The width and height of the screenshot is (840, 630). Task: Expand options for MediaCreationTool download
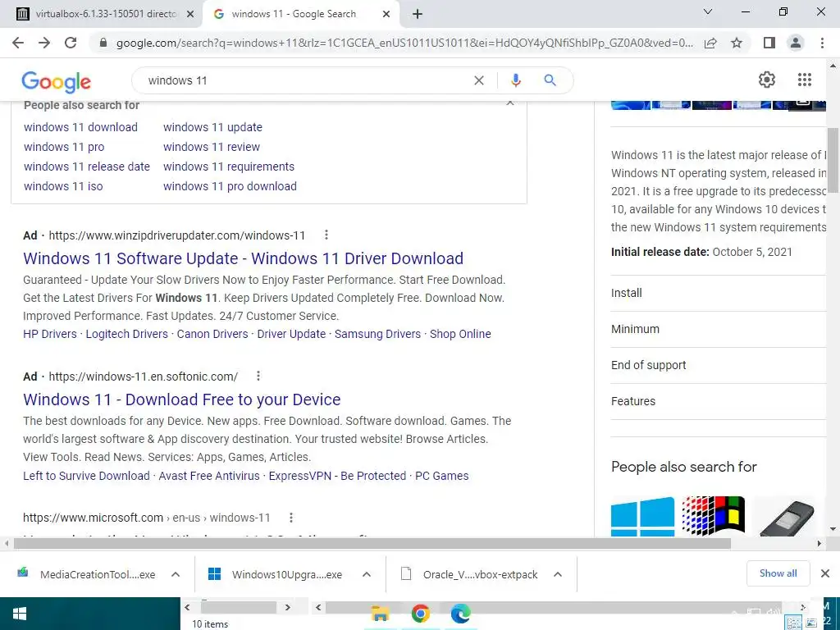click(x=176, y=574)
